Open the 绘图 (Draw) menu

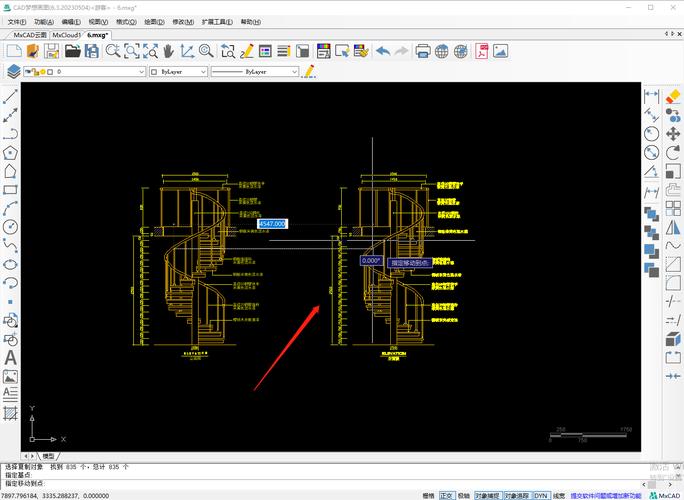pos(154,20)
